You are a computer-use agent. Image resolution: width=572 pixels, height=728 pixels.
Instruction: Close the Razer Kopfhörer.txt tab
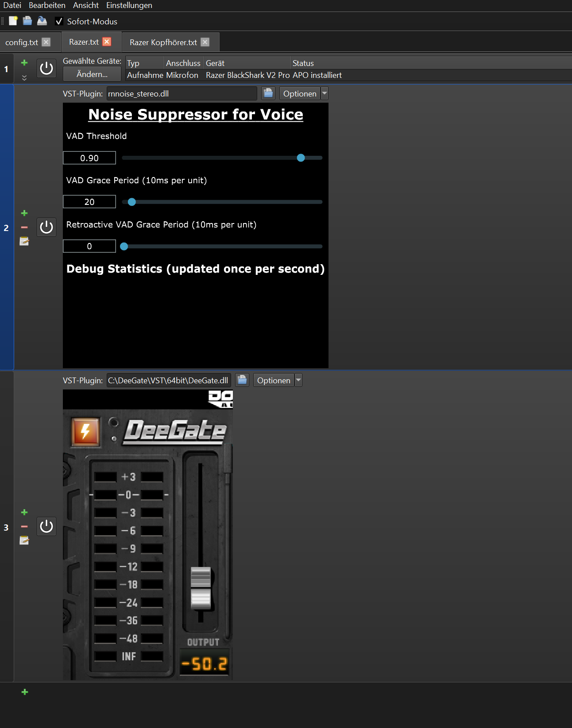pyautogui.click(x=205, y=42)
